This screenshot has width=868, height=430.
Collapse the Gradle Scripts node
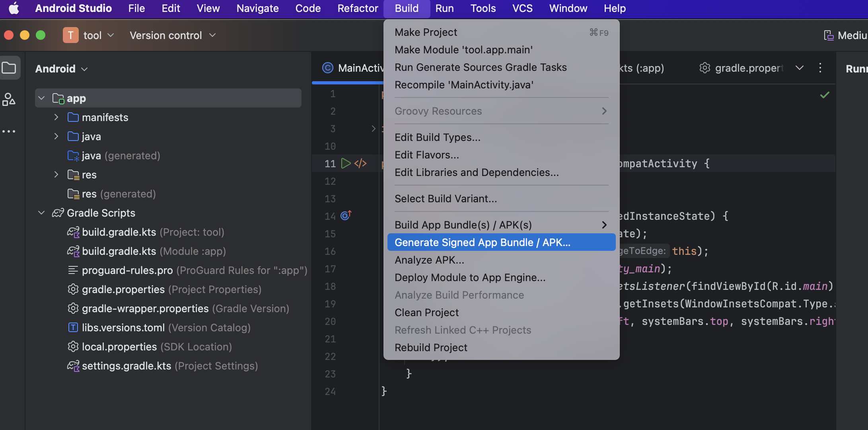pyautogui.click(x=41, y=213)
